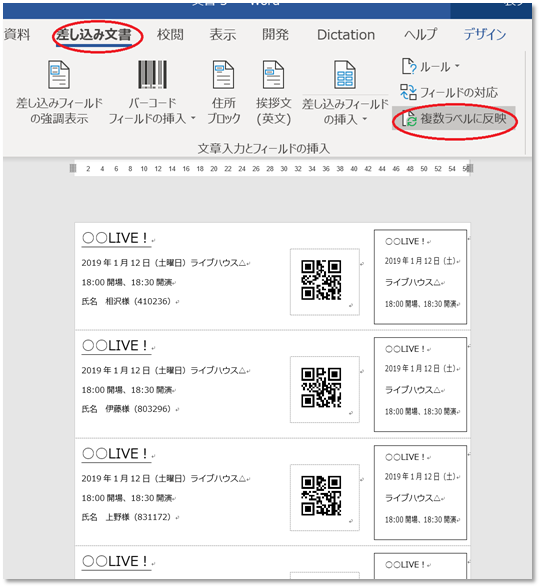This screenshot has width=541, height=588.
Task: Insert 住所ブロック address block
Action: [x=224, y=93]
